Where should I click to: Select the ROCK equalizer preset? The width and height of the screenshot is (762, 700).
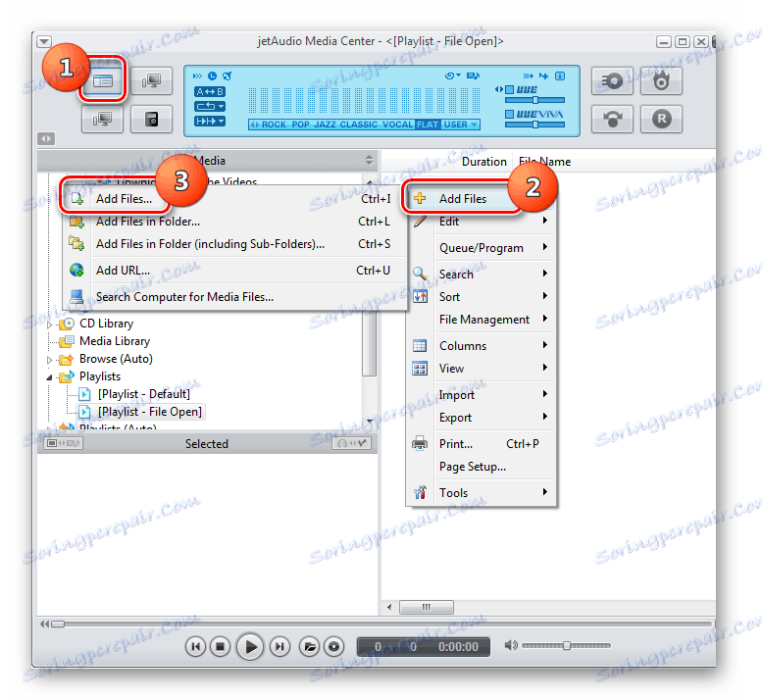[274, 125]
